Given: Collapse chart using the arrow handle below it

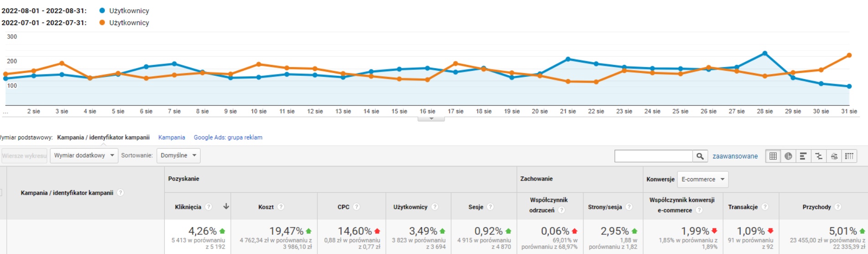Looking at the screenshot, I should [431, 119].
